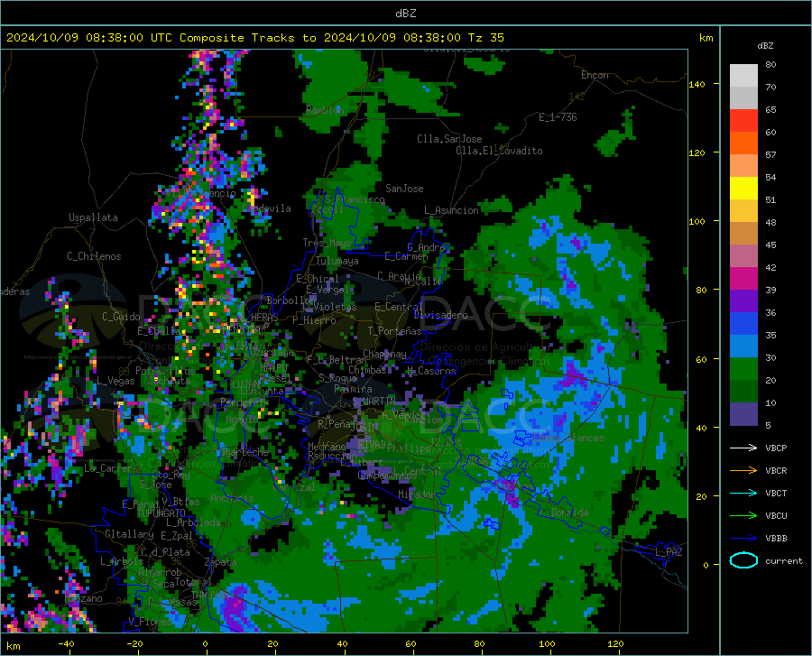
Task: Click the green VBCU arrow legend icon
Action: (743, 515)
